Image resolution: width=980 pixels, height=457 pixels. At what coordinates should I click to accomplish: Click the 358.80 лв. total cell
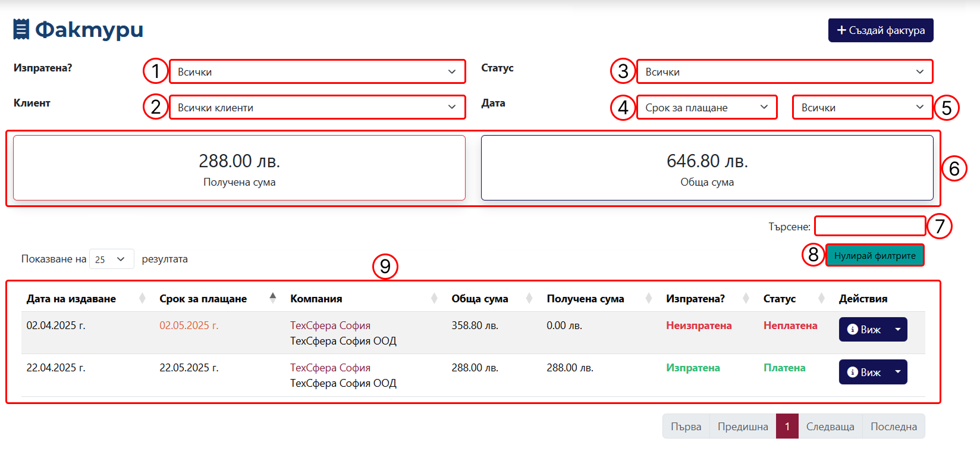pos(475,325)
